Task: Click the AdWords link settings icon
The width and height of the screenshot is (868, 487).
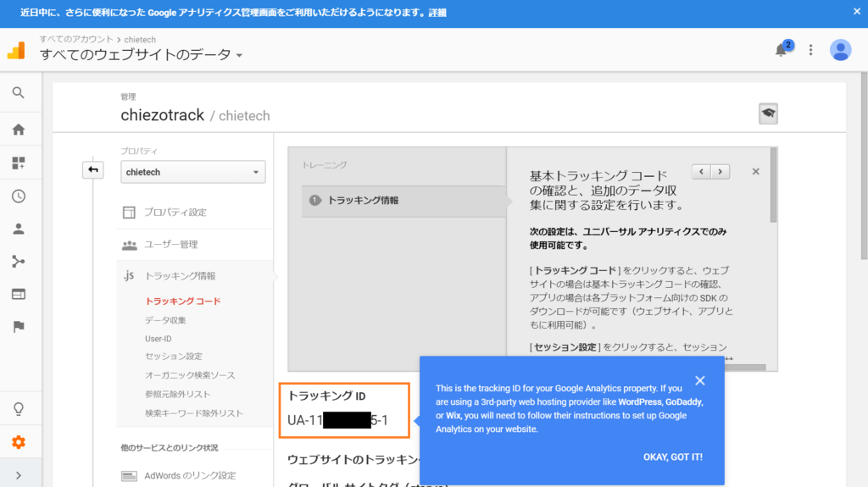Action: coord(129,476)
